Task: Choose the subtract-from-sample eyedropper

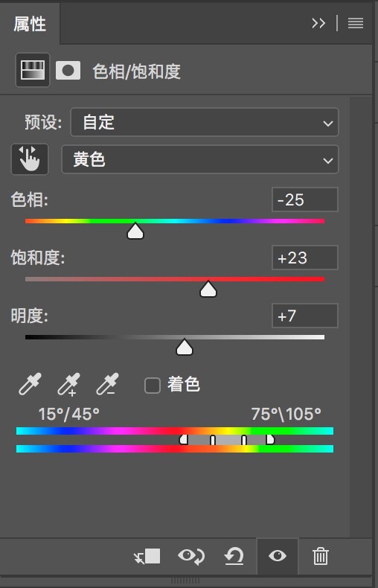Action: 107,384
